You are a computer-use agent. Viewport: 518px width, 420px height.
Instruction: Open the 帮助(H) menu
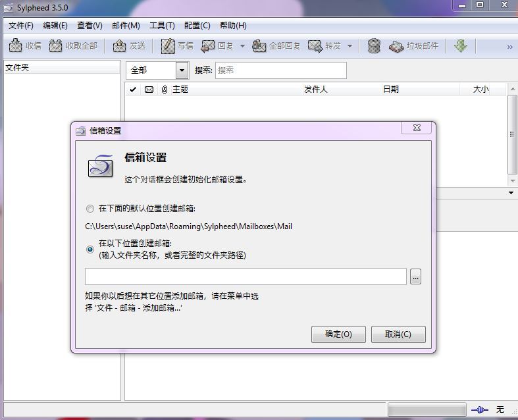[233, 26]
